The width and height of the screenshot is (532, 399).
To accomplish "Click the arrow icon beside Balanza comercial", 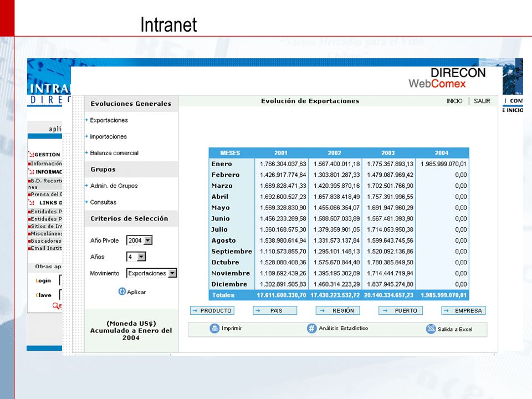I will tap(86, 153).
